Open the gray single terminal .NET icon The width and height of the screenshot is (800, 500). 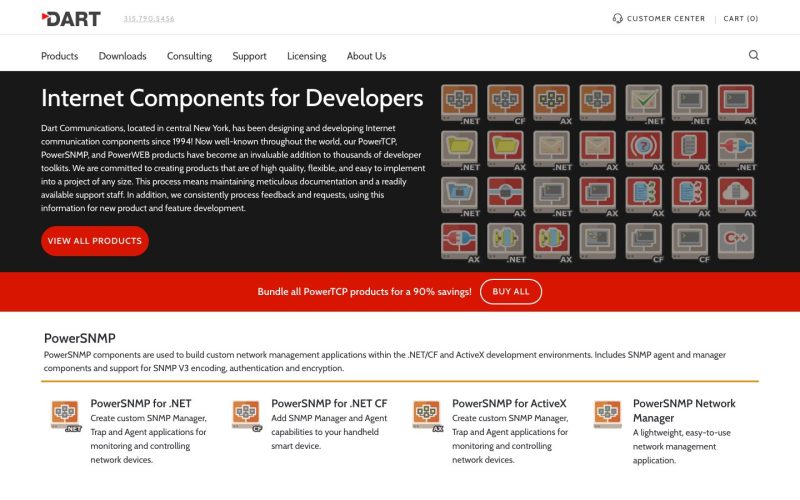point(690,103)
